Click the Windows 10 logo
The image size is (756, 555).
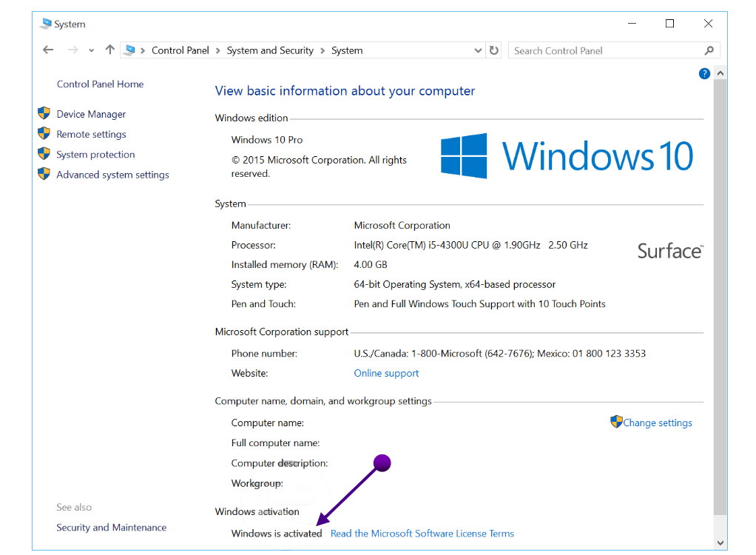[567, 155]
